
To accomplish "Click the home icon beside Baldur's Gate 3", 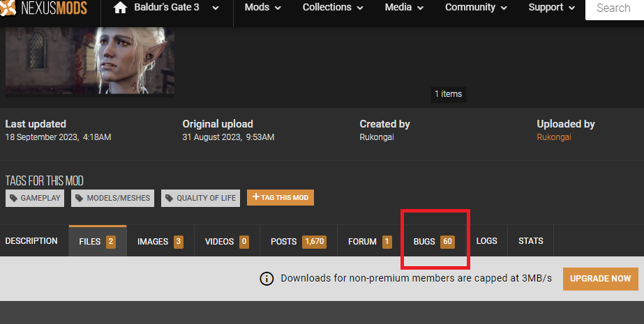I will click(120, 8).
